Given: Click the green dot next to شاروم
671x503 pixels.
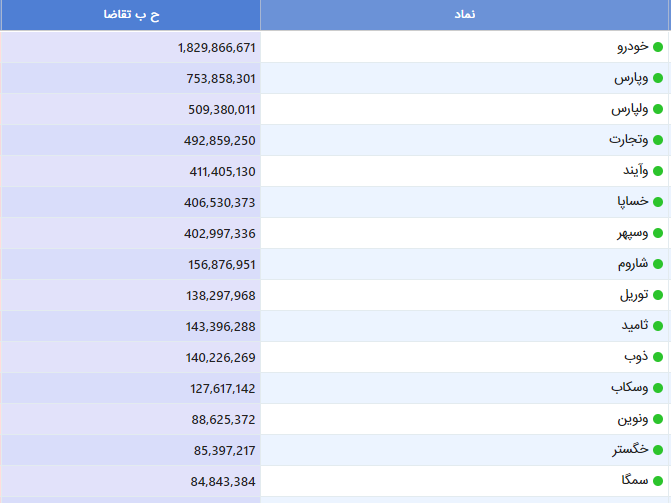Looking at the screenshot, I should pyautogui.click(x=657, y=264).
